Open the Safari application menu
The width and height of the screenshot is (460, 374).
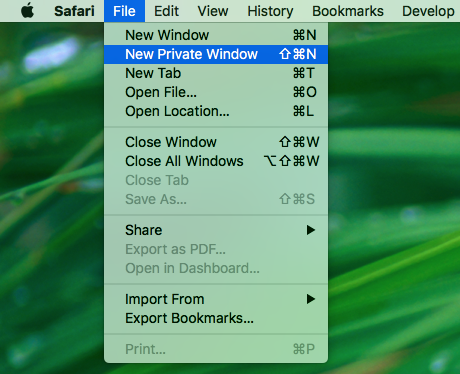point(74,11)
